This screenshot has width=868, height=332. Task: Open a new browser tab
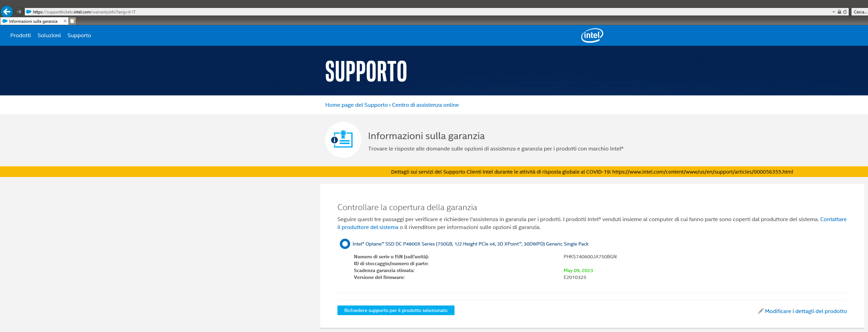click(x=73, y=21)
